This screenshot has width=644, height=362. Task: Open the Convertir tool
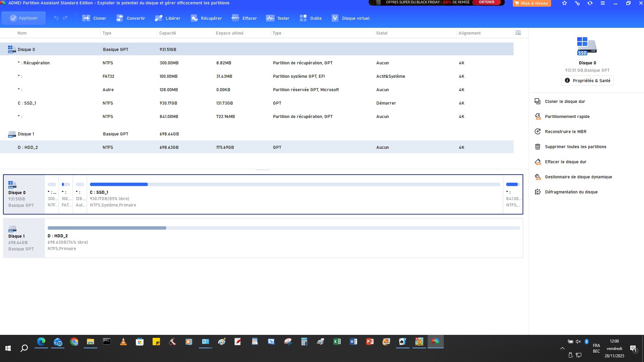click(x=131, y=18)
